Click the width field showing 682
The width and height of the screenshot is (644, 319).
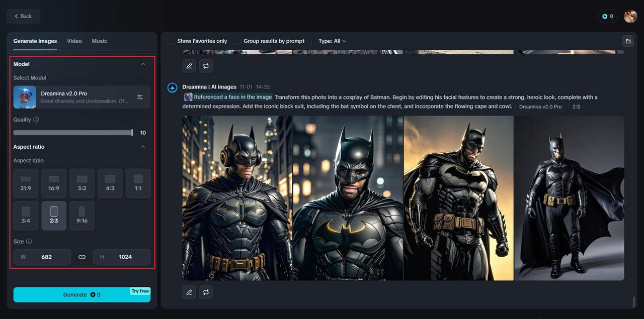pyautogui.click(x=42, y=257)
